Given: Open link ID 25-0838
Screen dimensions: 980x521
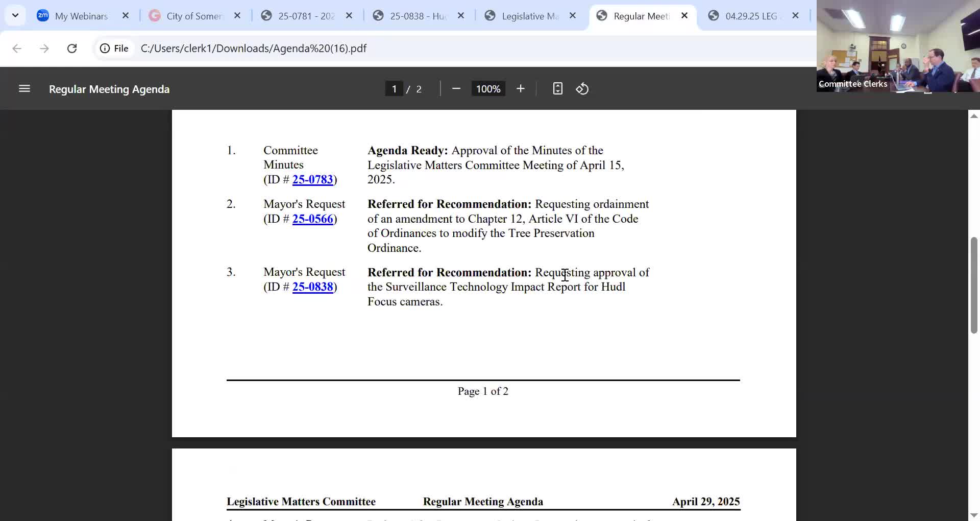Looking at the screenshot, I should pyautogui.click(x=312, y=287).
